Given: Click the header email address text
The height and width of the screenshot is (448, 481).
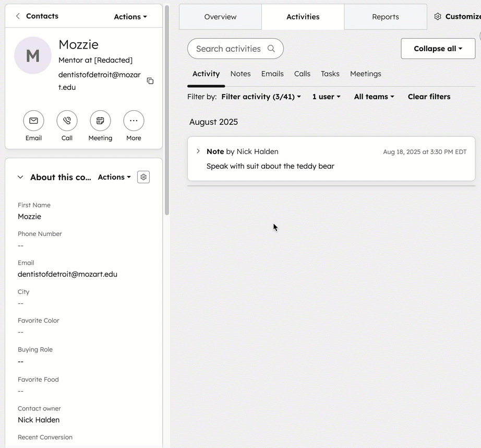Looking at the screenshot, I should coord(100,81).
